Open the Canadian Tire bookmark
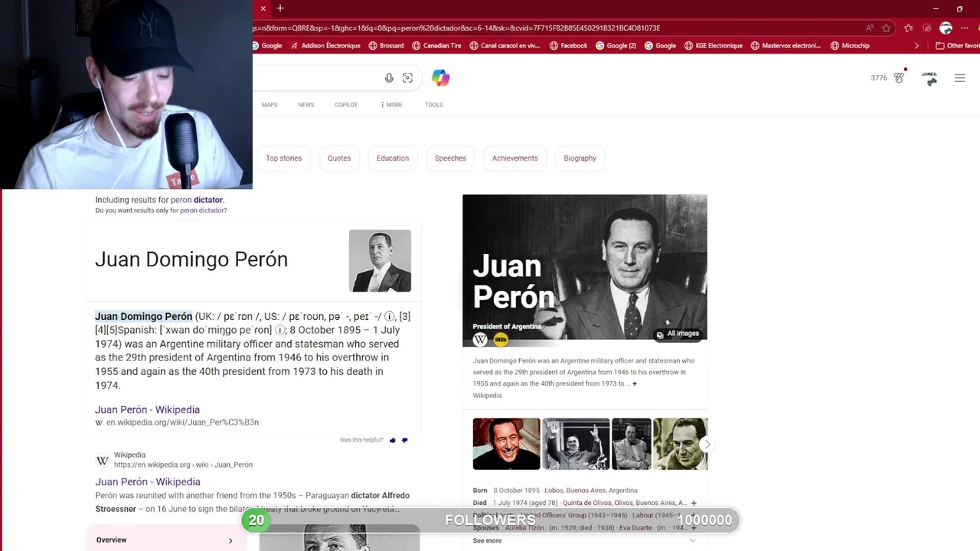980x551 pixels. tap(436, 46)
